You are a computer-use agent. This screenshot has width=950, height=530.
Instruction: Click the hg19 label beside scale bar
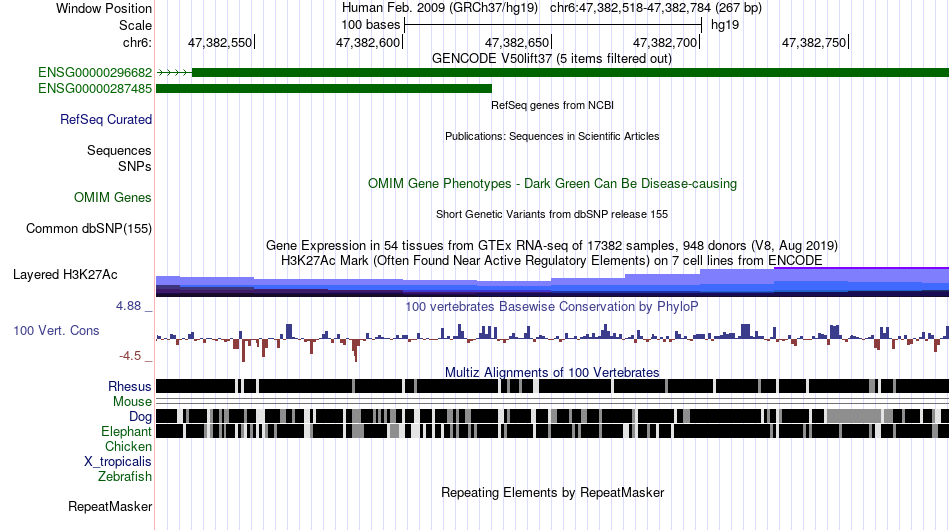[x=725, y=25]
